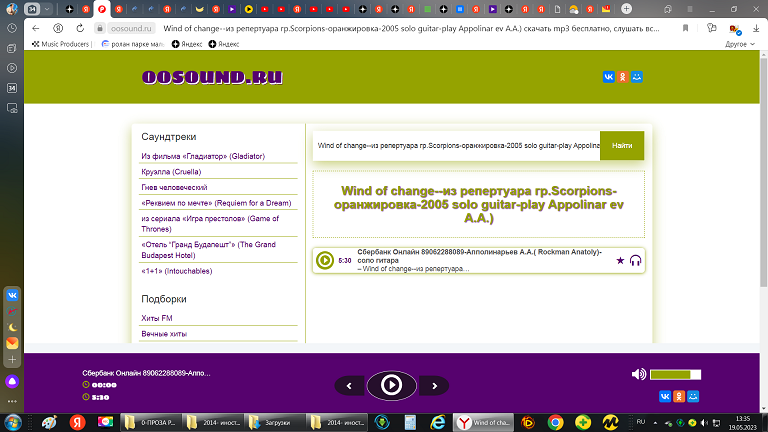Skip to the previous track in the player
The width and height of the screenshot is (768, 432).
pyautogui.click(x=349, y=386)
